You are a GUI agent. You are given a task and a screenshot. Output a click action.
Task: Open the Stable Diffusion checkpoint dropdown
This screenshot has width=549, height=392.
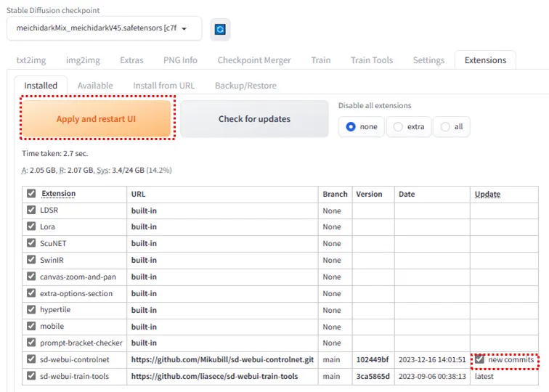click(x=104, y=28)
